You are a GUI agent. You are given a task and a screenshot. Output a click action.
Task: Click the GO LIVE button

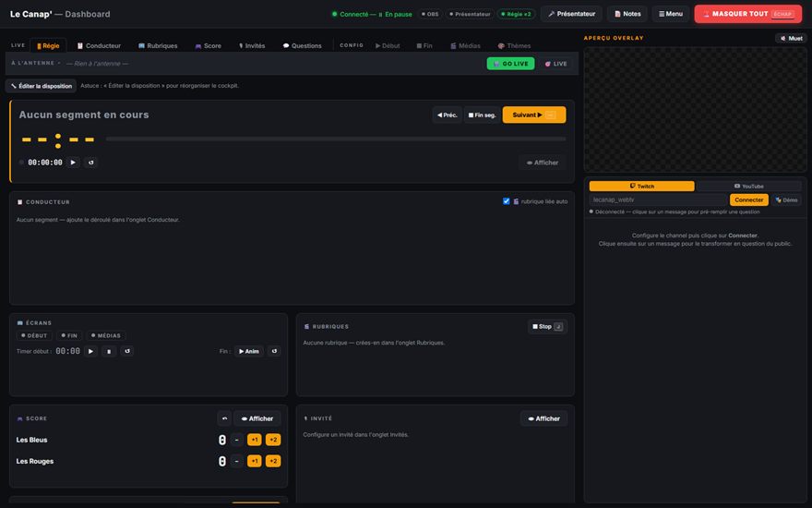tap(510, 64)
